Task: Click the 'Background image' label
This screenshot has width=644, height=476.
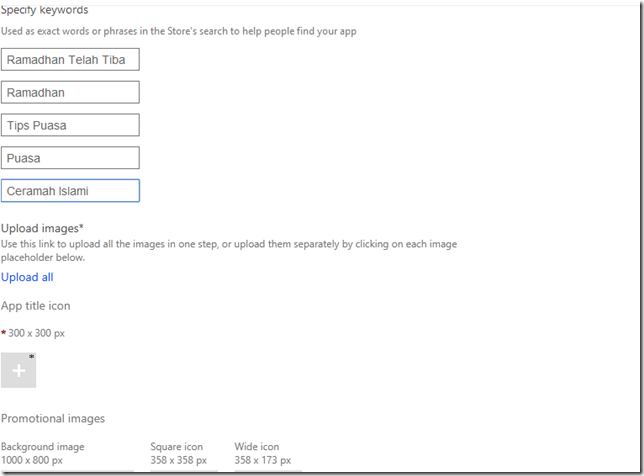Action: (x=43, y=446)
